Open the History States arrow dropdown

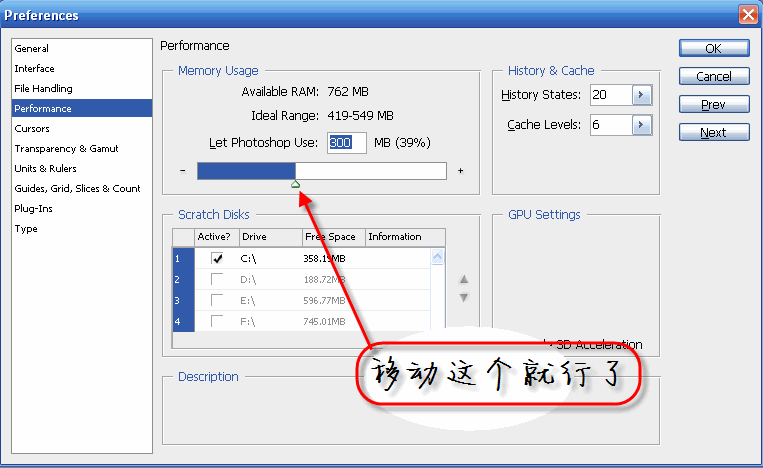(x=642, y=95)
